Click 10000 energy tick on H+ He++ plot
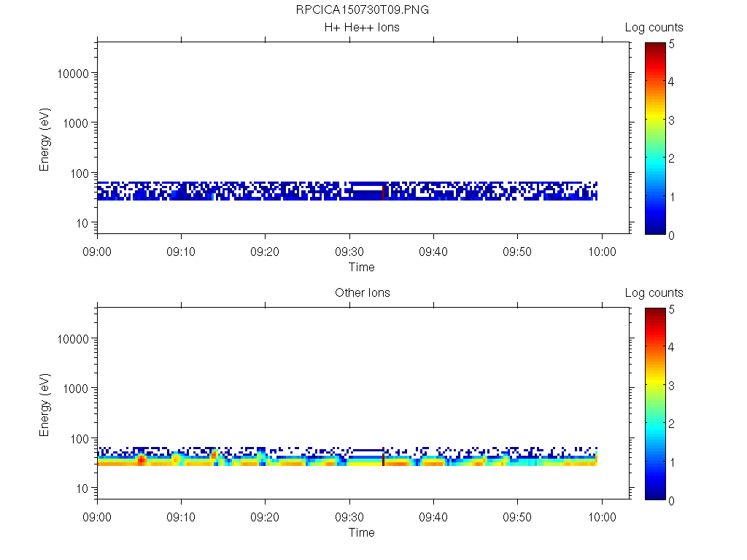This screenshot has width=747, height=560. pos(73,74)
